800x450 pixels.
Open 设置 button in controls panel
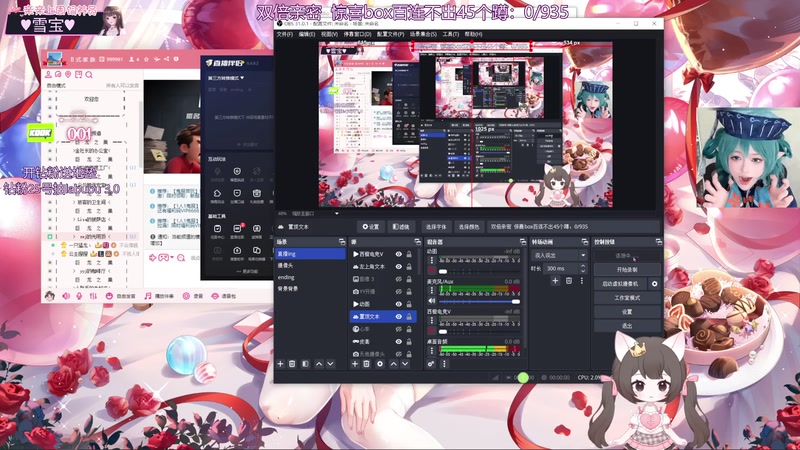click(x=627, y=312)
